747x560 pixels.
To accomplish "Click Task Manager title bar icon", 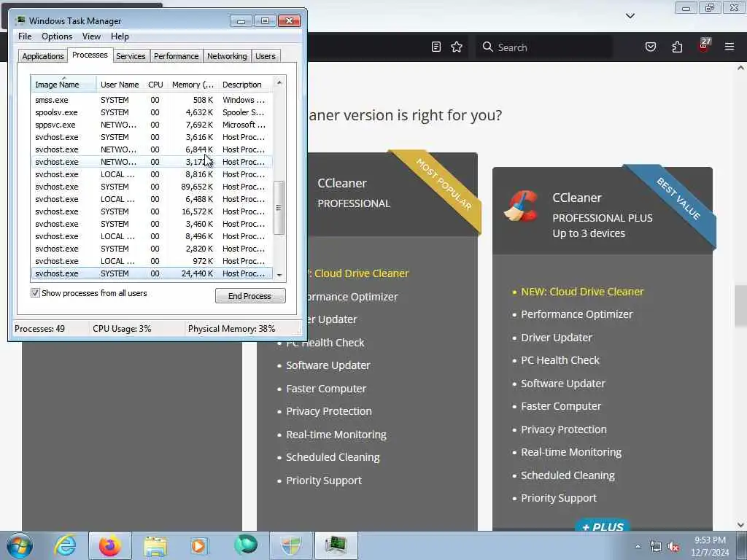I will pyautogui.click(x=20, y=20).
